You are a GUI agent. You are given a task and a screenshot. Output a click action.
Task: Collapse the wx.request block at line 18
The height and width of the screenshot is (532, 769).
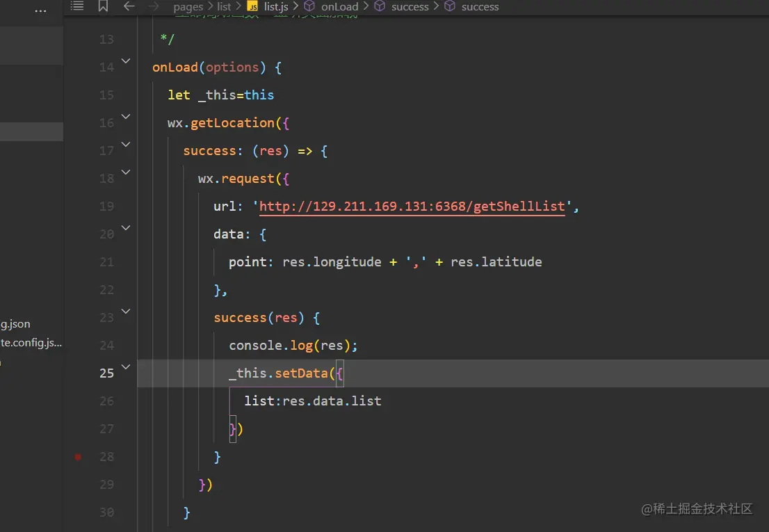(125, 172)
